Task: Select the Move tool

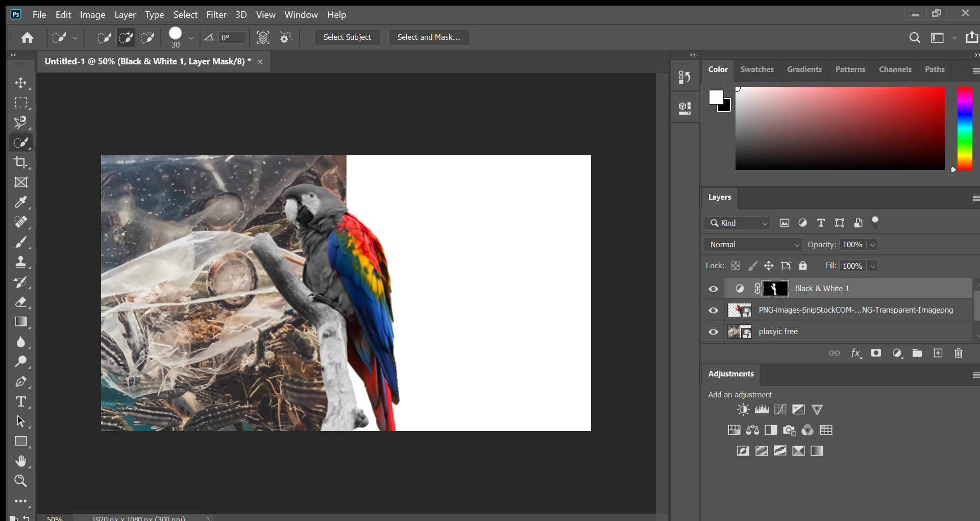Action: click(21, 83)
